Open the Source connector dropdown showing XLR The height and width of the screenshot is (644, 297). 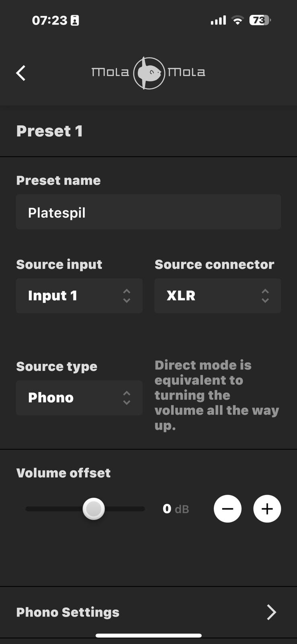click(217, 296)
